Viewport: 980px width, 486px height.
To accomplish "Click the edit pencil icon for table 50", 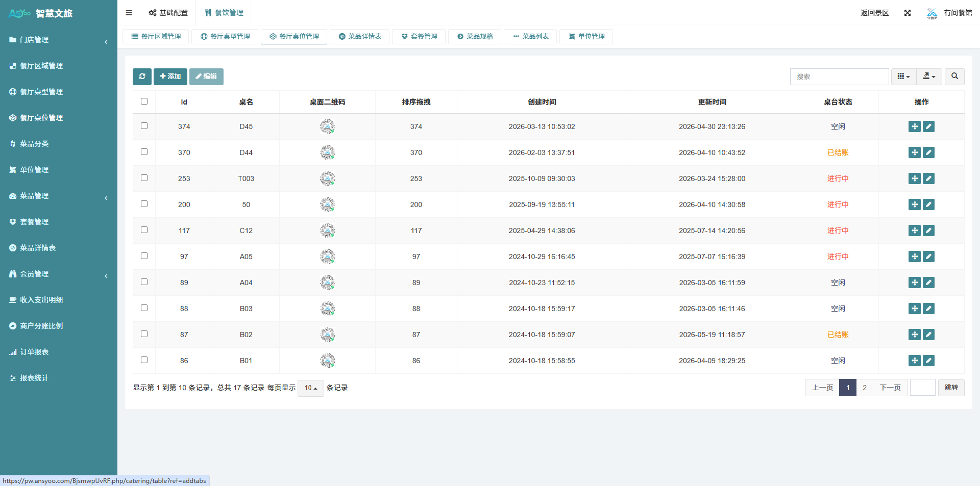I will coord(929,204).
